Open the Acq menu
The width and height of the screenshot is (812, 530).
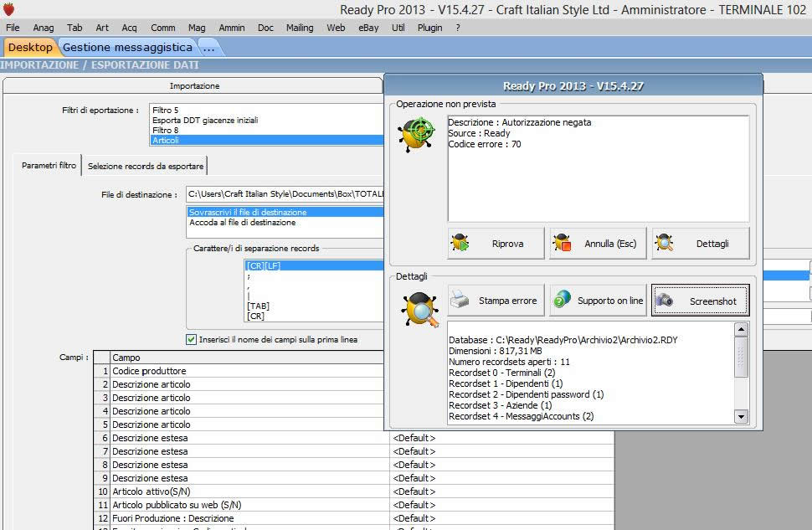click(x=129, y=28)
